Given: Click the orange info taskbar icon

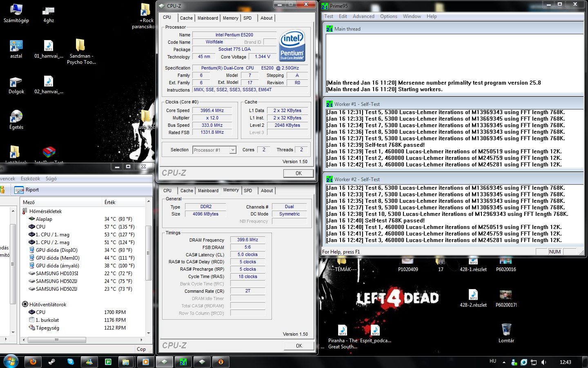Looking at the screenshot, I should (x=221, y=362).
